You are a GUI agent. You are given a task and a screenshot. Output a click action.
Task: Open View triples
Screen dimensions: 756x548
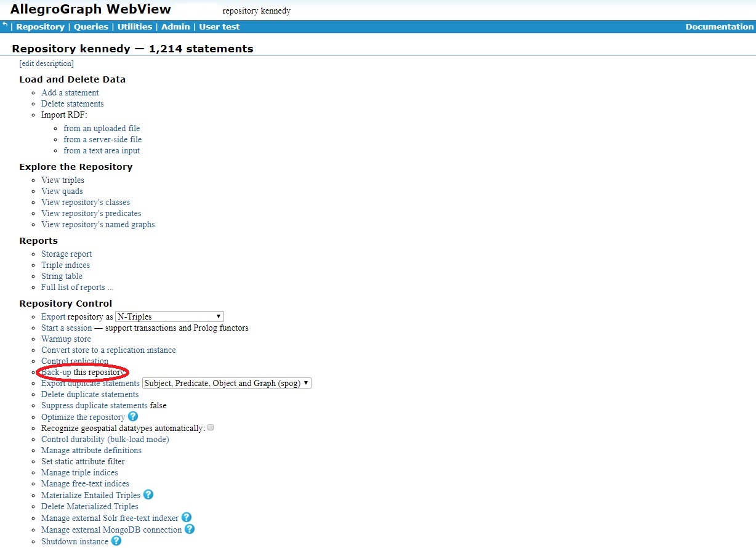(62, 180)
